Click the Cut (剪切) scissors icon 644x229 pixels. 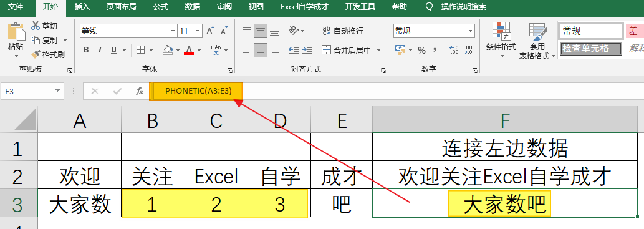[36, 26]
